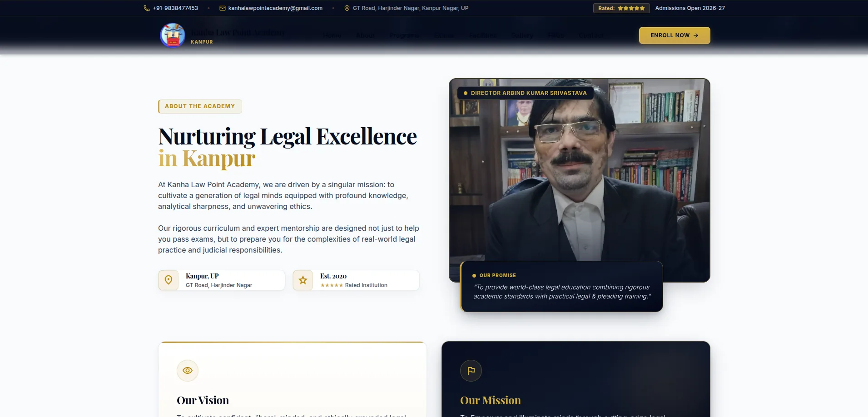The height and width of the screenshot is (417, 868).
Task: Click the KANPUR text under the logo
Action: point(202,42)
